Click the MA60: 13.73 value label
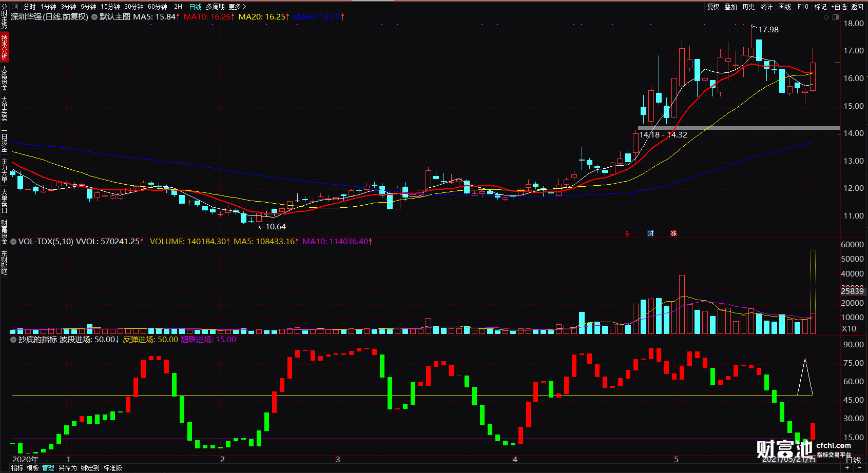The width and height of the screenshot is (868, 473). pos(319,17)
